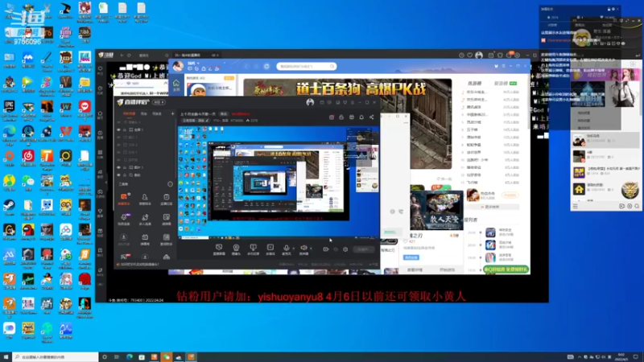Toggle lock icon of last source row
The width and height of the screenshot is (644, 362).
125,175
